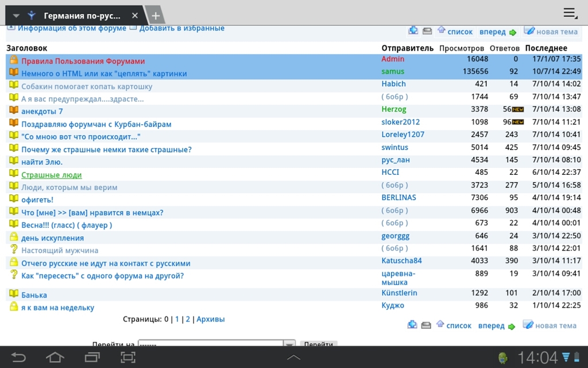Viewport: 588px width, 368px height.
Task: Open user profile Loreley1207
Action: tap(403, 135)
